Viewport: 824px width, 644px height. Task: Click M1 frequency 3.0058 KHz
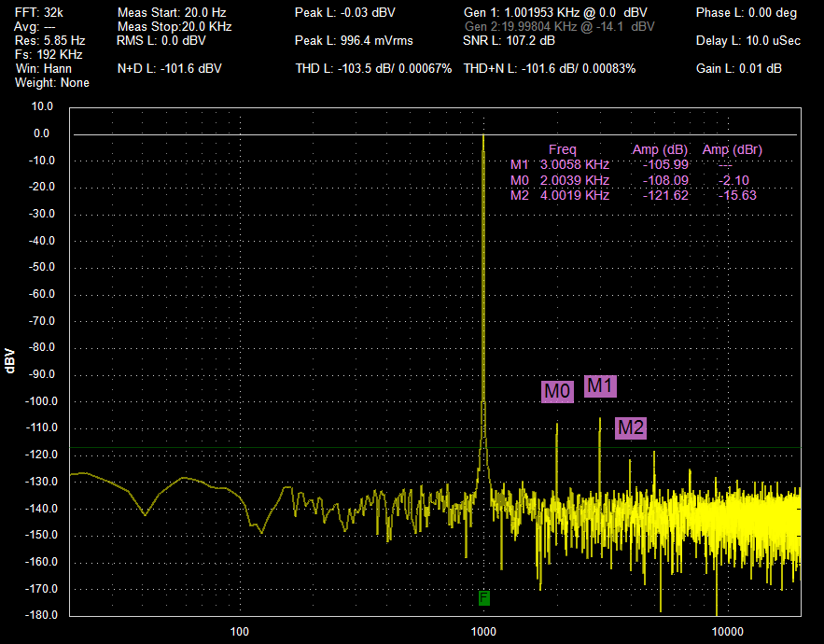[x=575, y=165]
